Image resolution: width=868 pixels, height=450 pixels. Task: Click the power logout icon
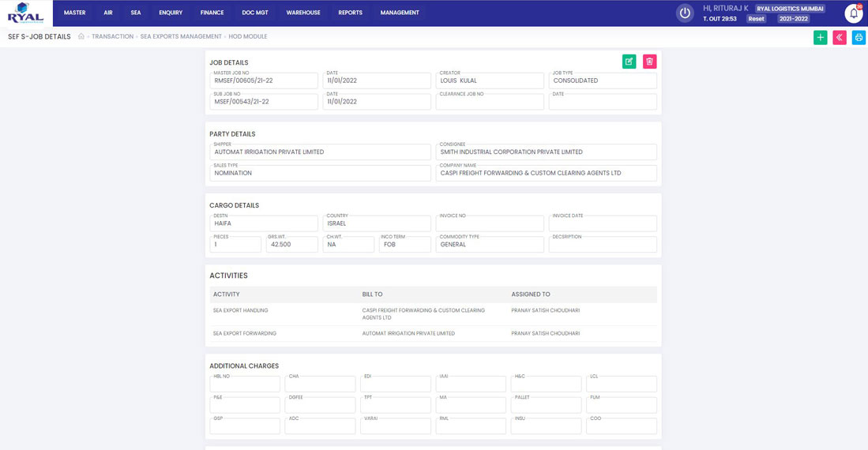pos(685,13)
